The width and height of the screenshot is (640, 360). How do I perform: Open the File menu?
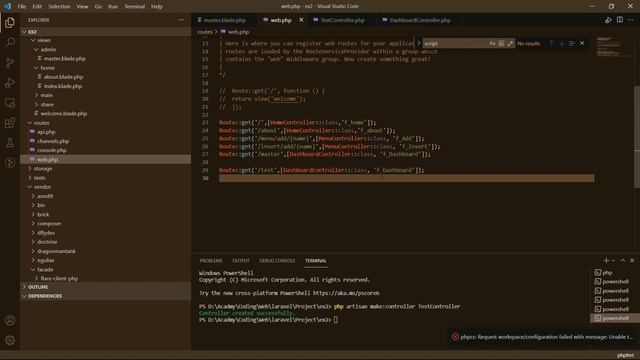pyautogui.click(x=22, y=7)
